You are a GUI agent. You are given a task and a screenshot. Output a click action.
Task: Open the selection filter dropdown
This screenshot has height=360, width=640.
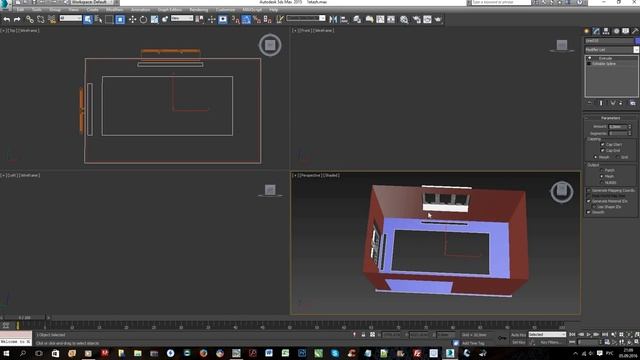pyautogui.click(x=71, y=18)
